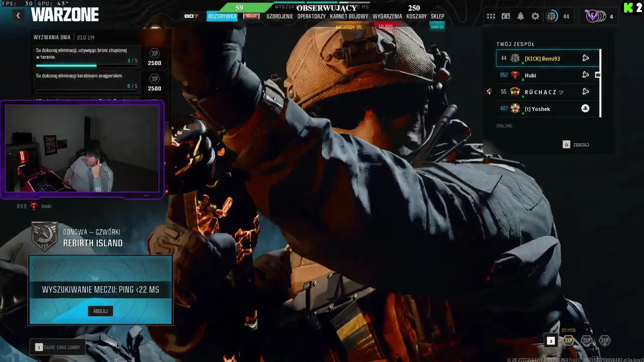Click the sniper eliminations progress bar 0/5
This screenshot has height=362, width=644.
87,90
